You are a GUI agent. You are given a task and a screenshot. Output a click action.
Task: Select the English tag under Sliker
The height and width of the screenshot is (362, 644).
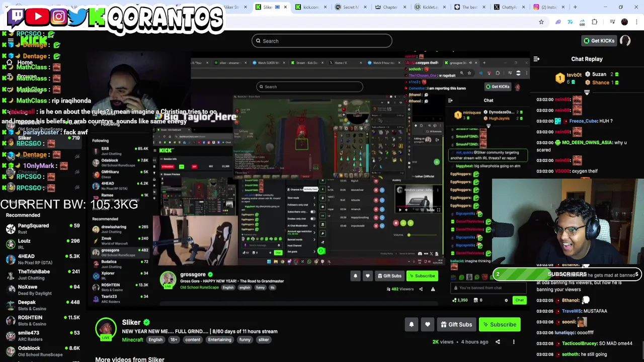[155, 340]
